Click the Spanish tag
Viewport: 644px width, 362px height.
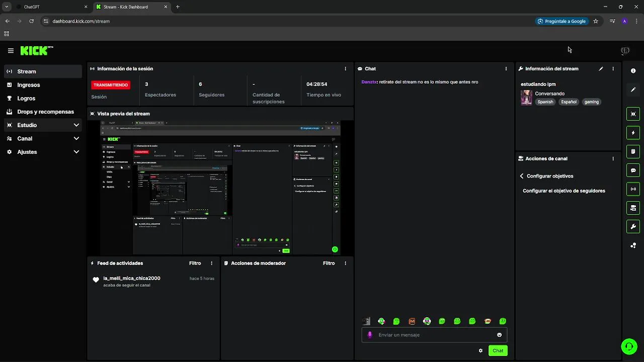545,102
